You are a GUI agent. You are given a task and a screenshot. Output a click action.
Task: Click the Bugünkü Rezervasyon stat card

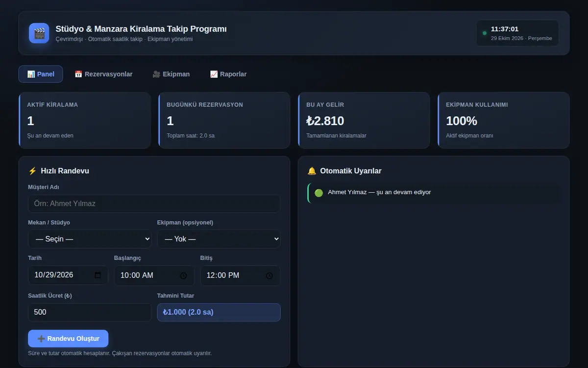[224, 120]
